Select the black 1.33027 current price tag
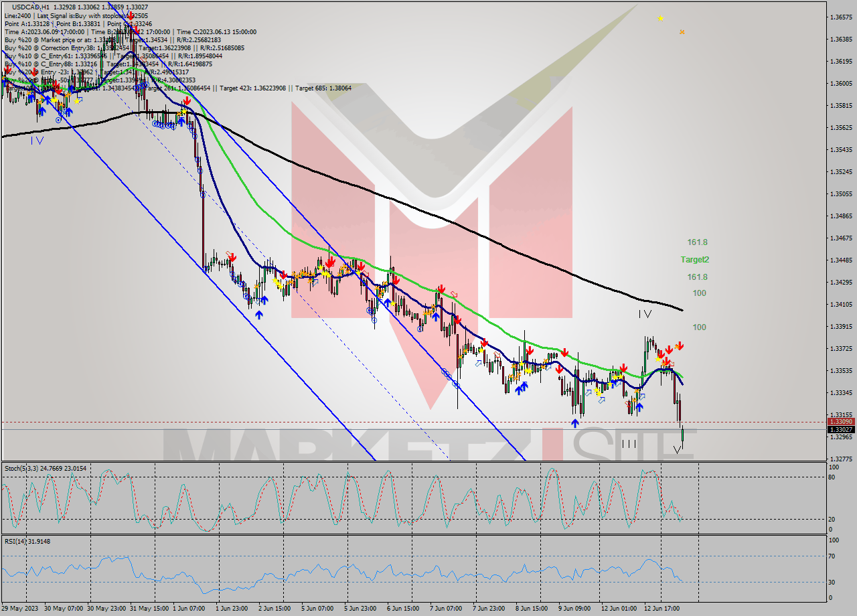The height and width of the screenshot is (616, 857). point(841,430)
